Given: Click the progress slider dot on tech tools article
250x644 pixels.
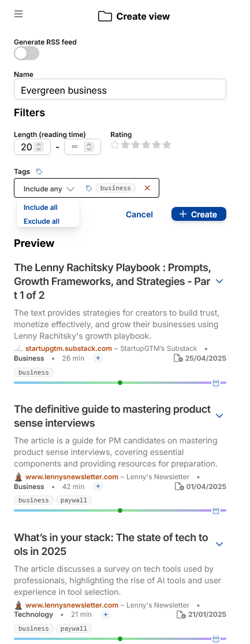Looking at the screenshot, I should [x=120, y=639].
